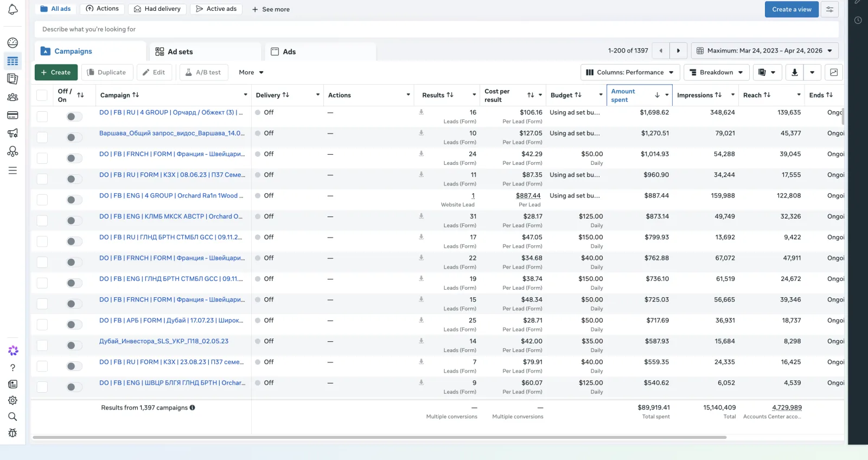This screenshot has width=868, height=460.
Task: Open Breakdown dropdown
Action: 716,72
